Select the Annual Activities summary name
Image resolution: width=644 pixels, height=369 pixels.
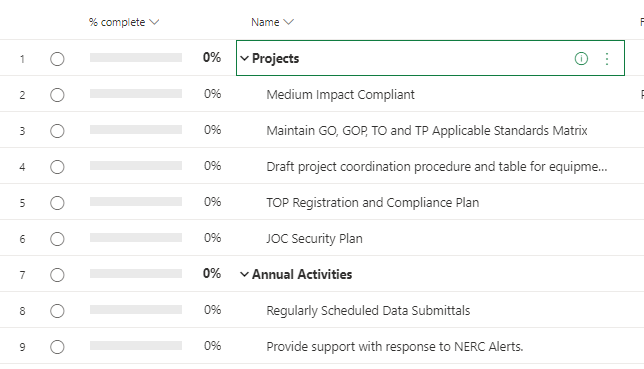(302, 274)
